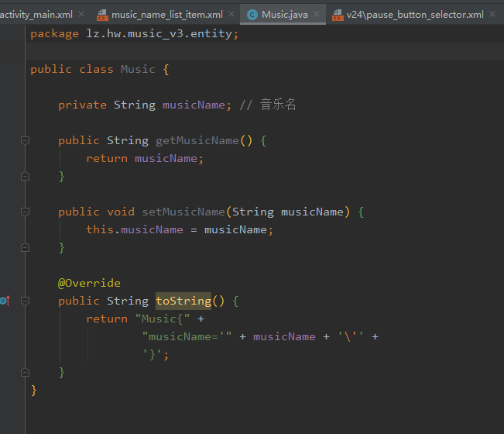This screenshot has width=504, height=434.
Task: Click the '}' char literal ending toString
Action: coord(153,354)
